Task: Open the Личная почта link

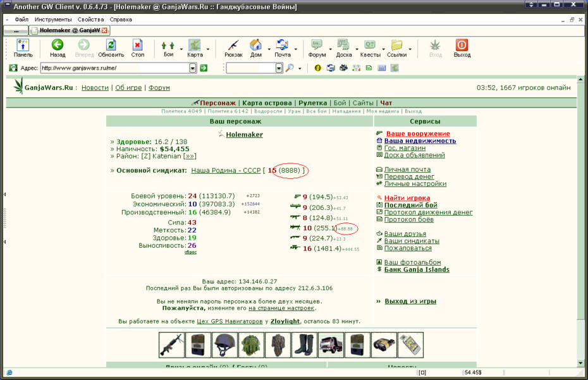Action: point(407,169)
